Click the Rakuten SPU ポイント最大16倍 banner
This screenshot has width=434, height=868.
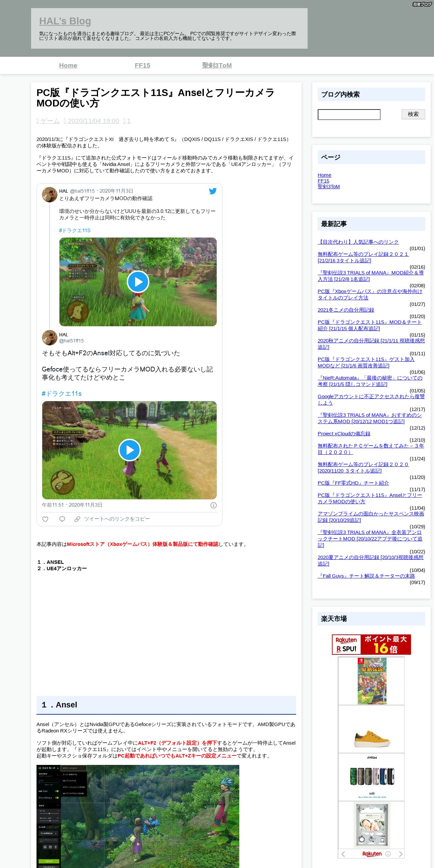(x=371, y=644)
